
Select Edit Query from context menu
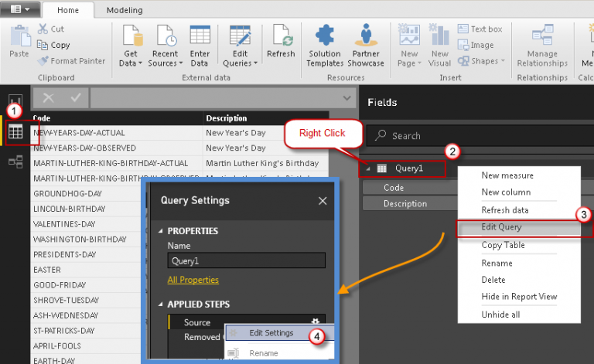pyautogui.click(x=501, y=227)
